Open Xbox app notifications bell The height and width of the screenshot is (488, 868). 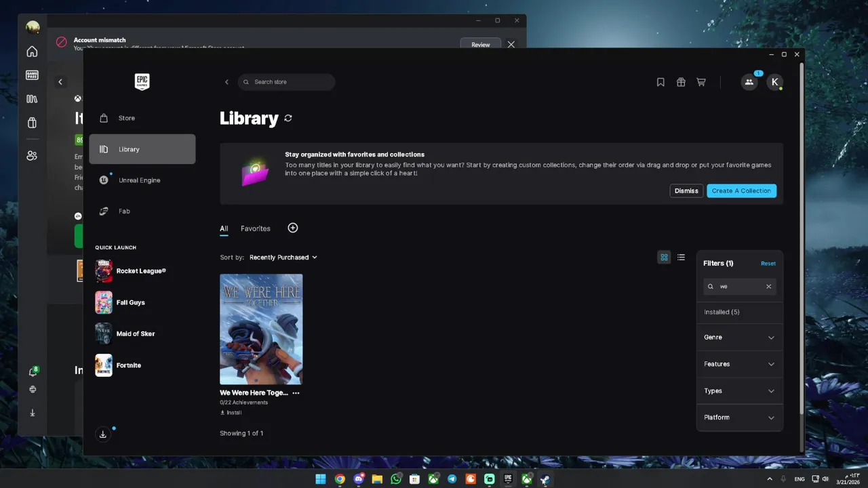tap(33, 371)
